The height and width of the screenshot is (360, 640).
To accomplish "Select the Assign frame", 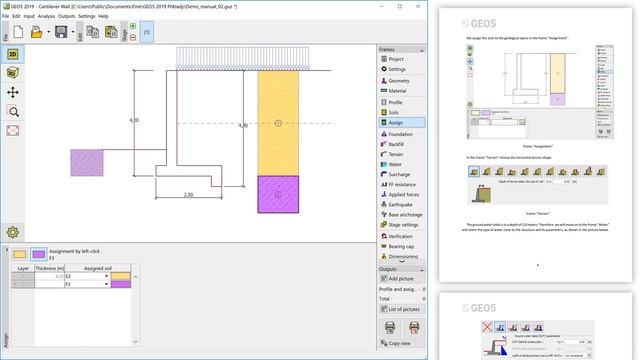I will pyautogui.click(x=402, y=122).
